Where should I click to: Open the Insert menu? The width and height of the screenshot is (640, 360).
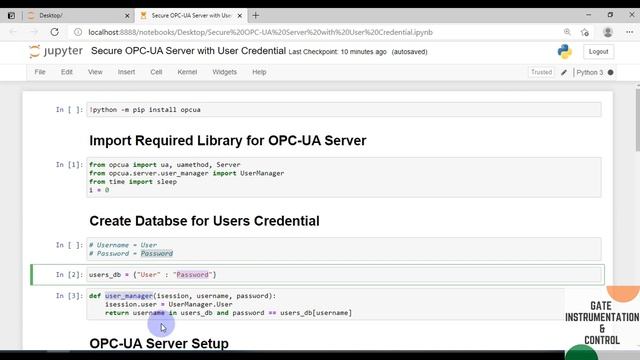(x=126, y=72)
